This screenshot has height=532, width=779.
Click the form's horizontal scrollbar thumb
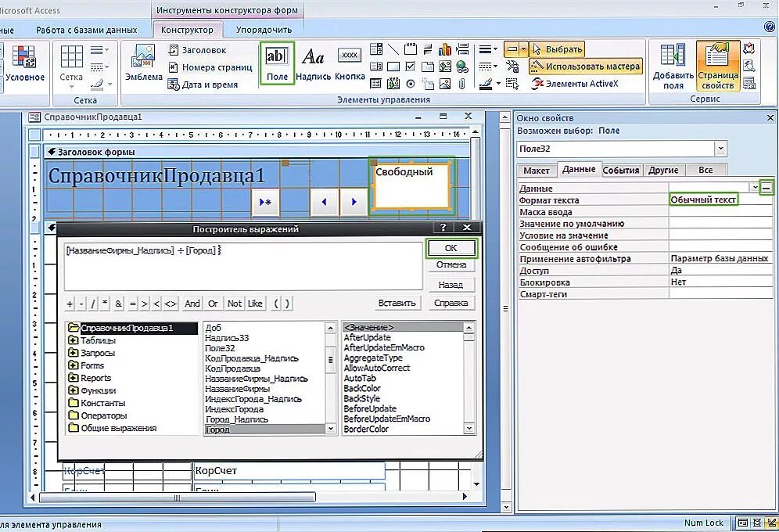pos(178,497)
